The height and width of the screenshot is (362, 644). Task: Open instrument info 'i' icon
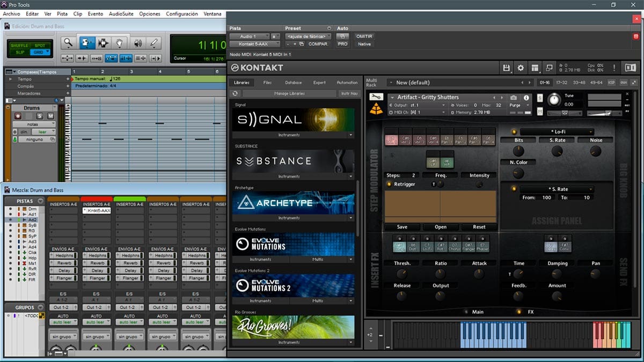(526, 98)
